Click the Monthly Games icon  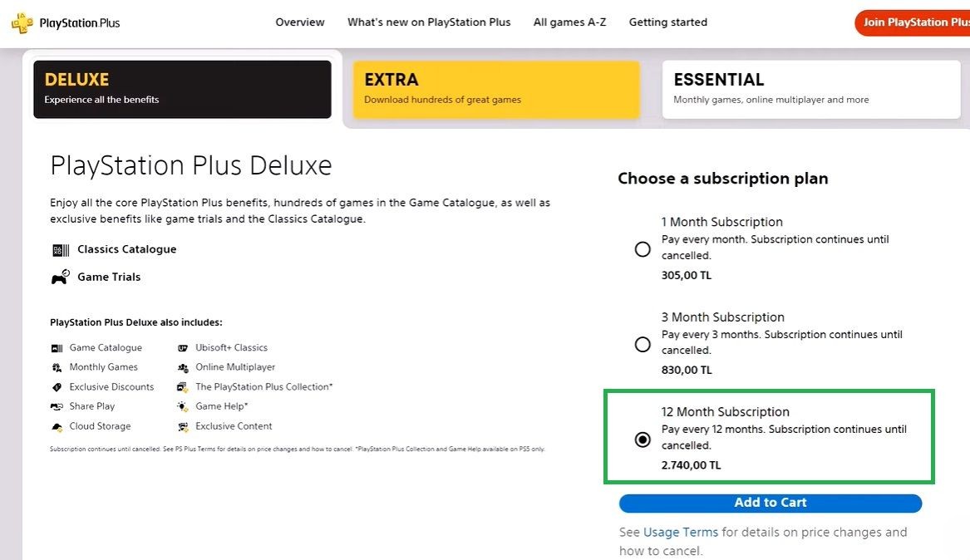(57, 367)
